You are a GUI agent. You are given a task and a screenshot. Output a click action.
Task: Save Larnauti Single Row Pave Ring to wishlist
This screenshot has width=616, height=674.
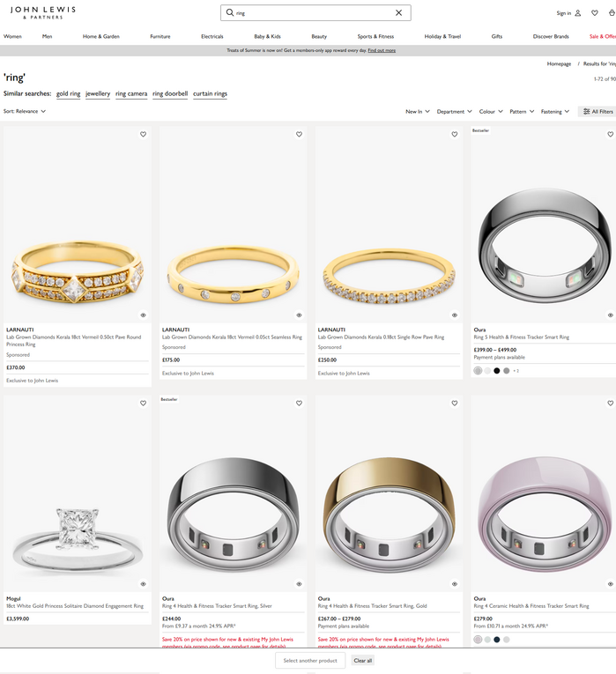click(455, 134)
